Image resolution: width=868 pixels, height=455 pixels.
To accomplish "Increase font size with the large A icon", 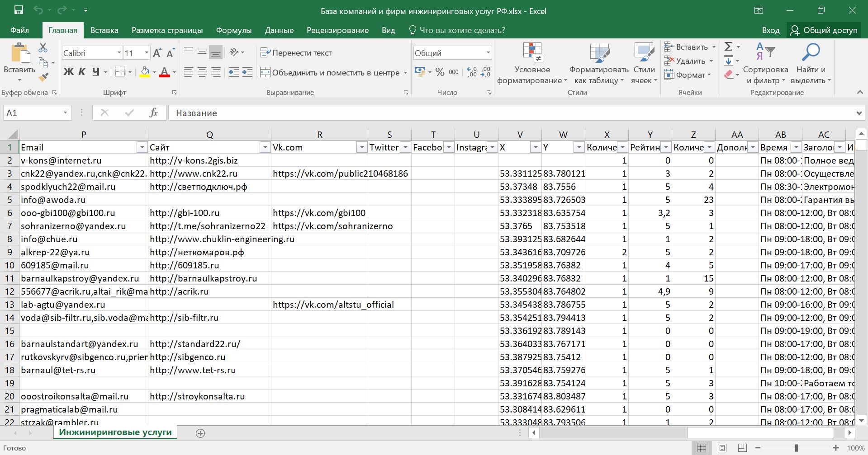I will pos(157,53).
